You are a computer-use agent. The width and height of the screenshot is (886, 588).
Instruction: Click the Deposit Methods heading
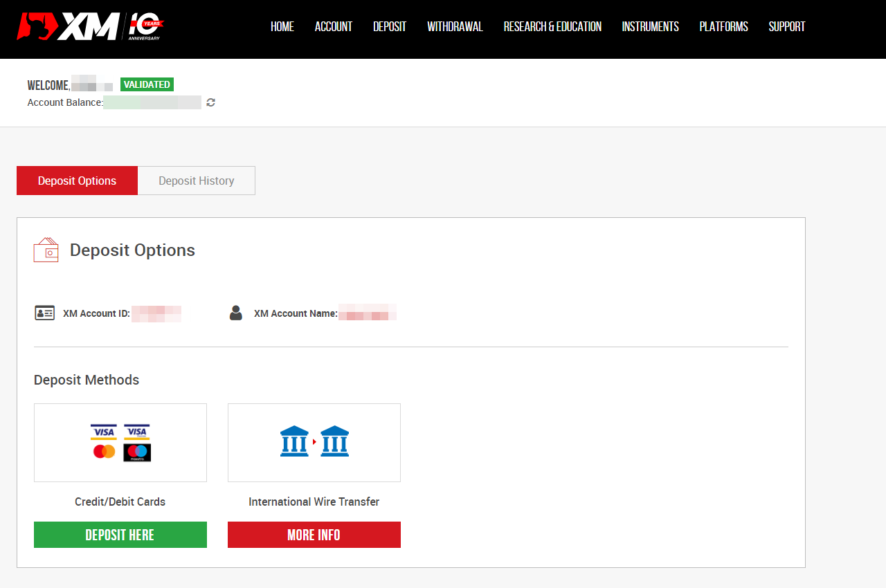(87, 380)
